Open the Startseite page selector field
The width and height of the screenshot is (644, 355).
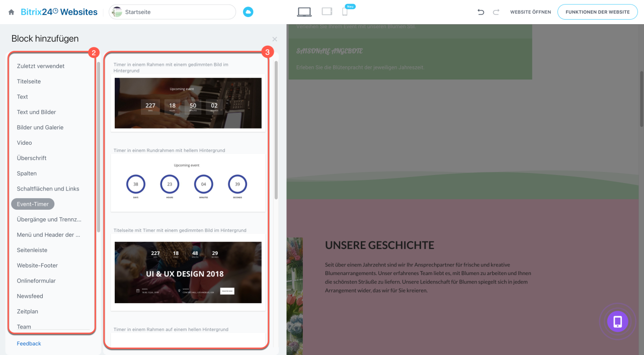(x=172, y=12)
